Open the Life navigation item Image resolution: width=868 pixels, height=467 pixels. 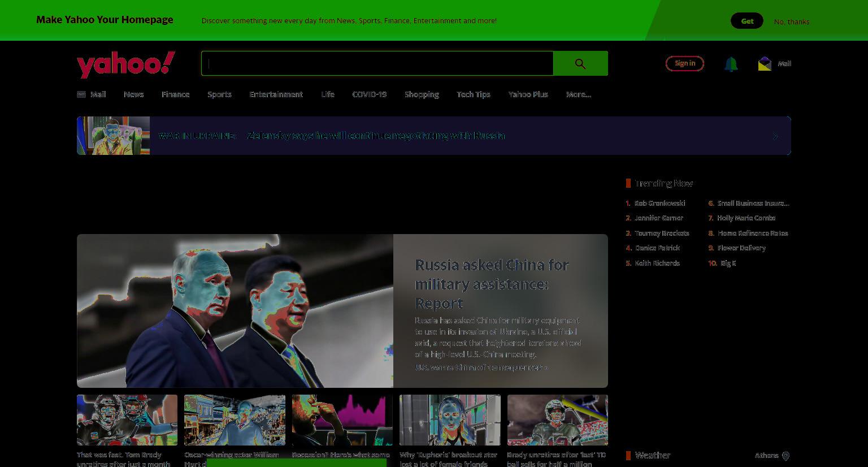[328, 94]
